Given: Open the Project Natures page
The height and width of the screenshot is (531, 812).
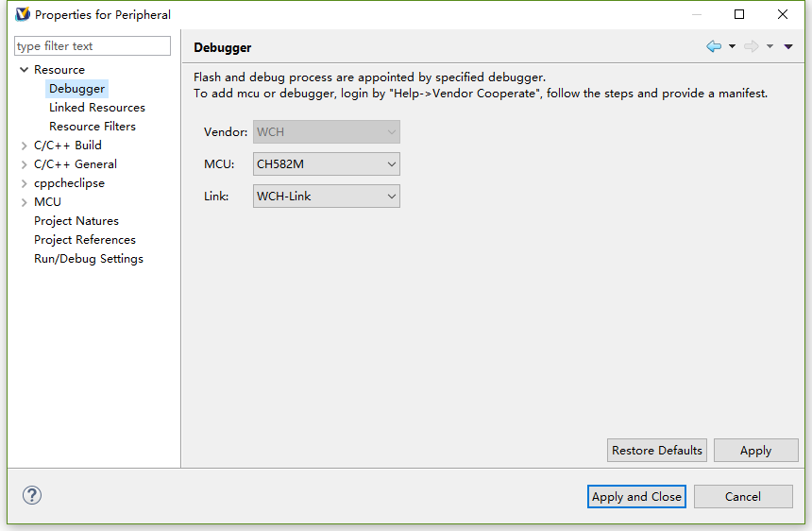Looking at the screenshot, I should coord(76,221).
